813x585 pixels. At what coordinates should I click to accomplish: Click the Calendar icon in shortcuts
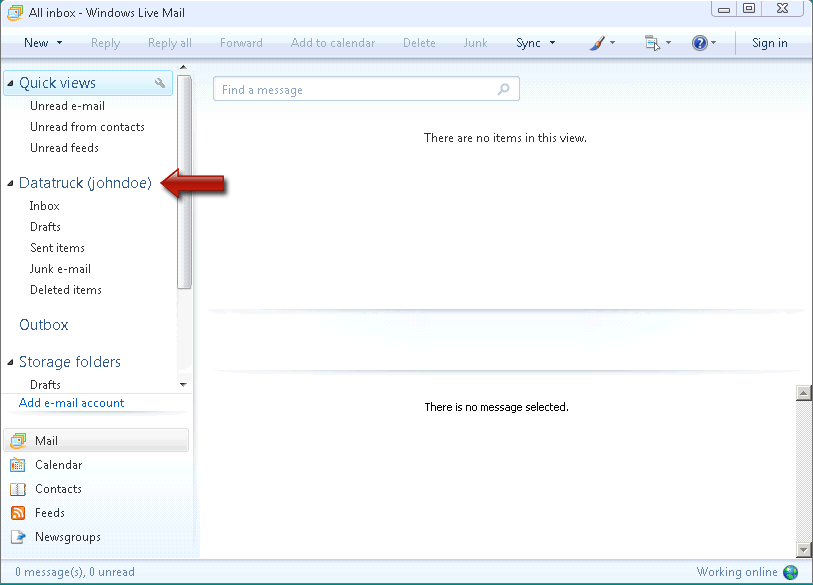coord(18,465)
